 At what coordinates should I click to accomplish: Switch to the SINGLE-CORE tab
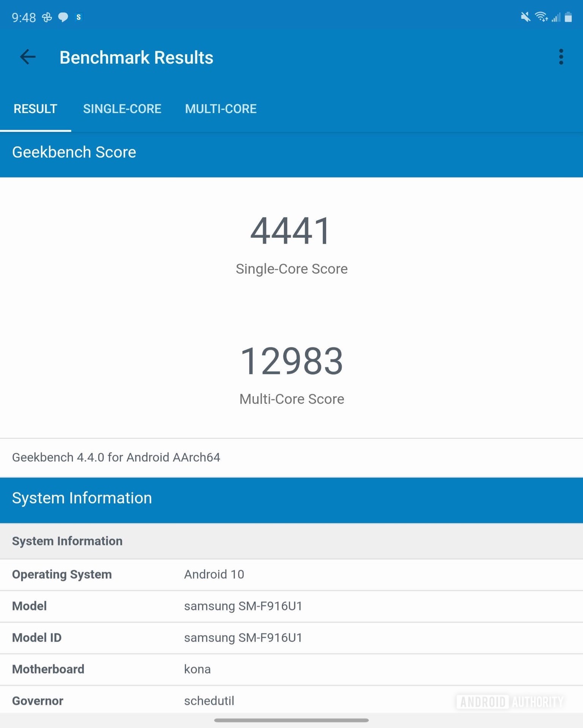click(122, 109)
